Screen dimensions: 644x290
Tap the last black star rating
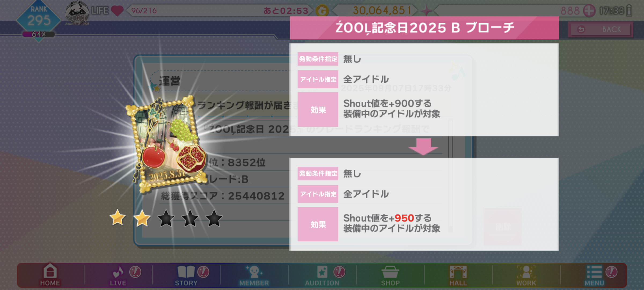tap(214, 218)
